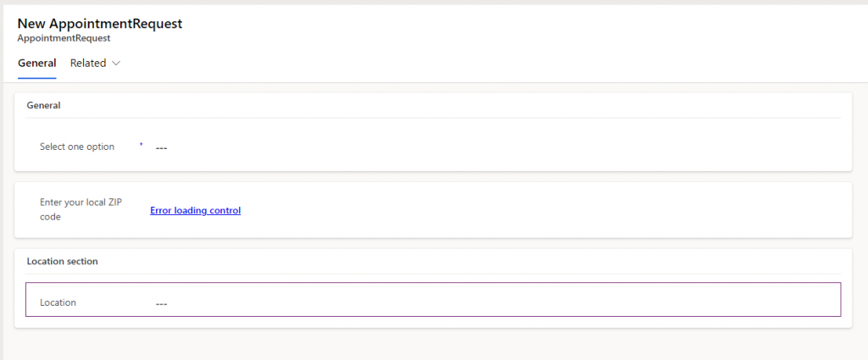Switch to the General tab
The height and width of the screenshot is (360, 868).
coord(36,64)
